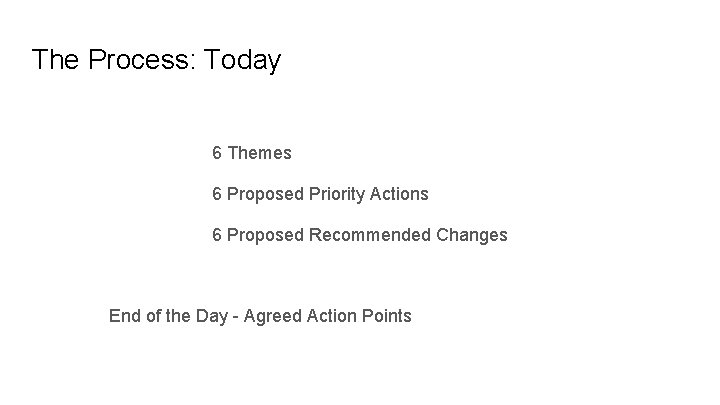Click the number 6 before "Proposed Priority"
Image resolution: width=720 pixels, height=405 pixels.
pos(217,194)
